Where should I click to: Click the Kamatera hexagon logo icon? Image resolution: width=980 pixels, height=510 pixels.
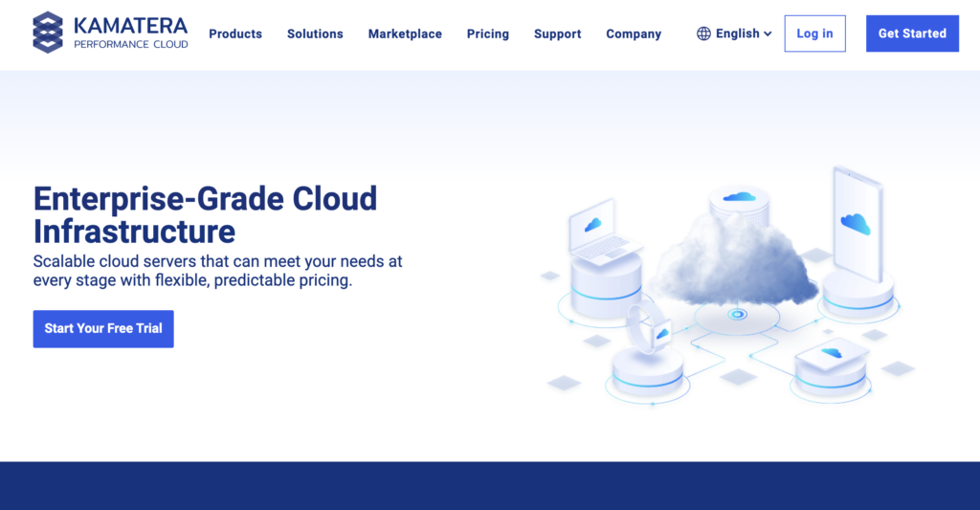pyautogui.click(x=47, y=33)
